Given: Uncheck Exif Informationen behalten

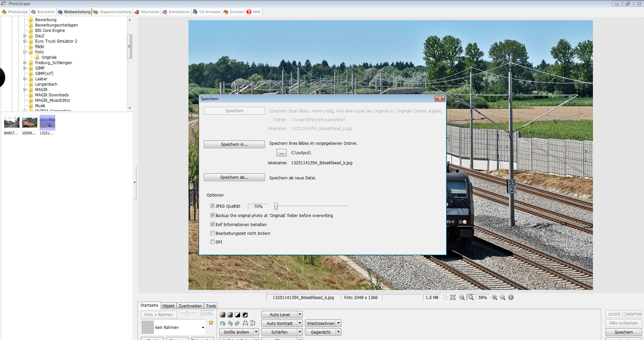Looking at the screenshot, I should tap(212, 224).
